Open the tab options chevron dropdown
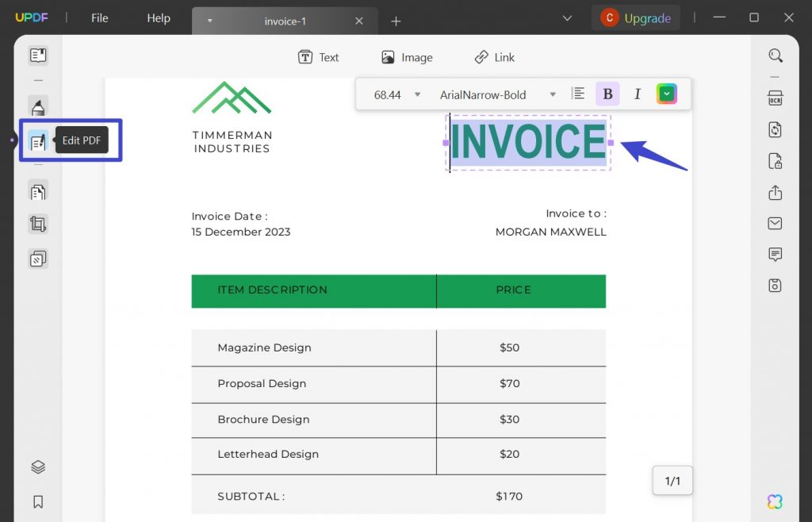 tap(209, 21)
